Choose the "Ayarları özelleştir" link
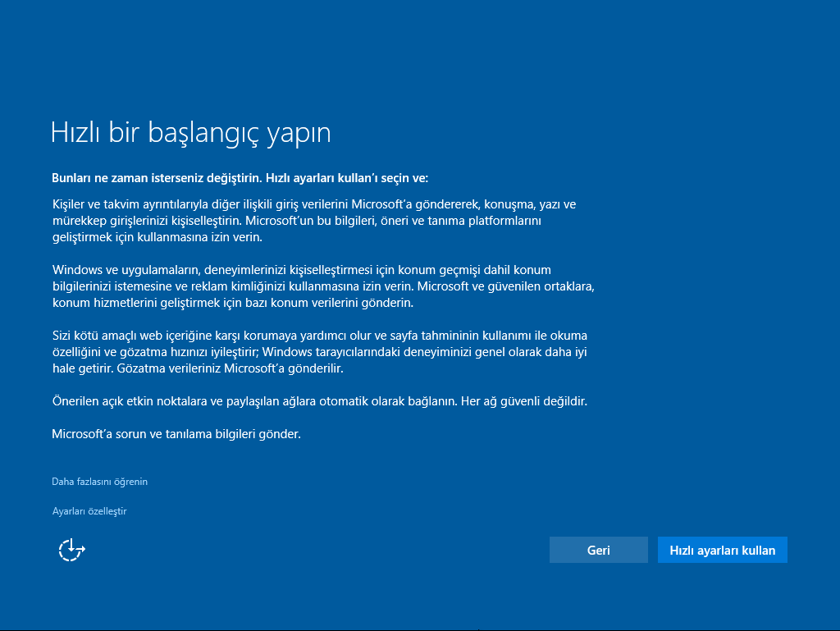The width and height of the screenshot is (840, 631). click(89, 511)
